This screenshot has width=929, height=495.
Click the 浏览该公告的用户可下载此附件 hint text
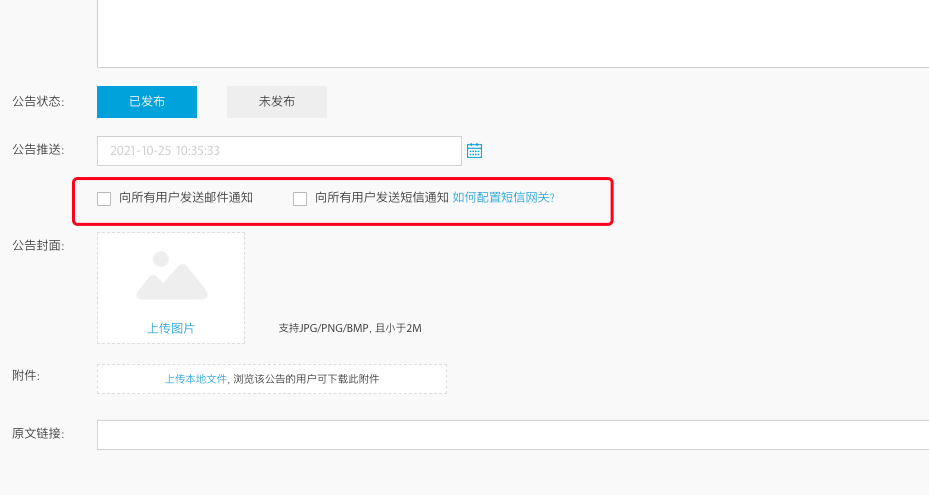pos(306,379)
